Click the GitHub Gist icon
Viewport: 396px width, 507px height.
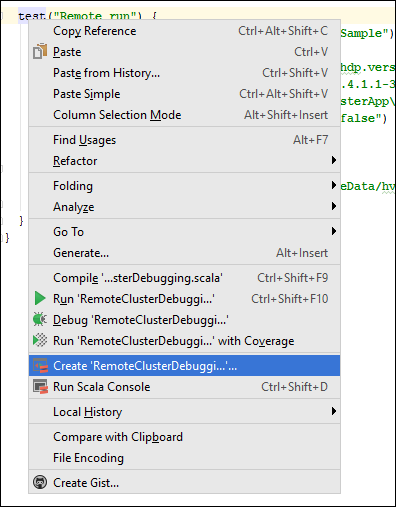(x=40, y=482)
